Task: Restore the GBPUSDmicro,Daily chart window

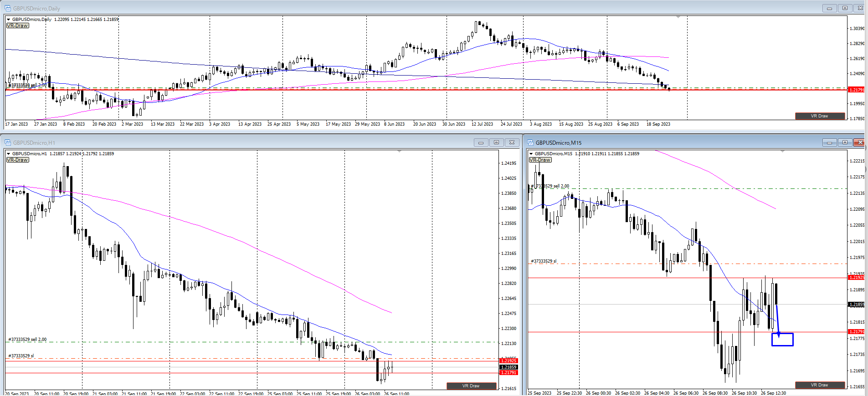Action: coord(845,8)
